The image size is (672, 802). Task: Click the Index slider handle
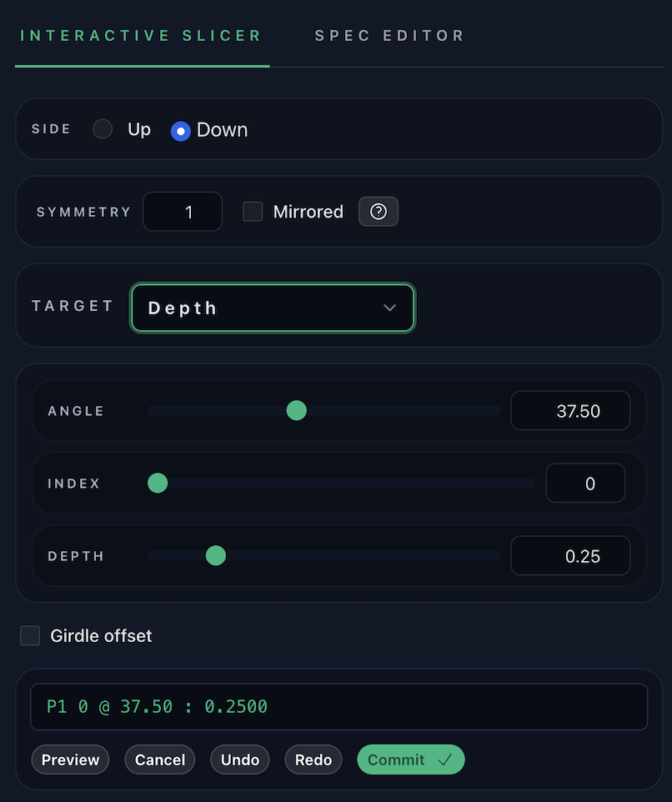pyautogui.click(x=158, y=483)
